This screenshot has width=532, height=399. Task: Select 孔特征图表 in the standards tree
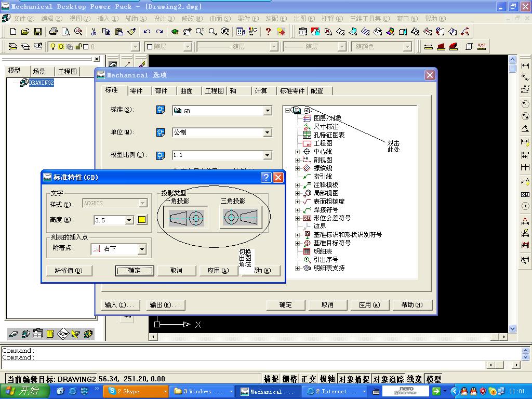[x=329, y=135]
